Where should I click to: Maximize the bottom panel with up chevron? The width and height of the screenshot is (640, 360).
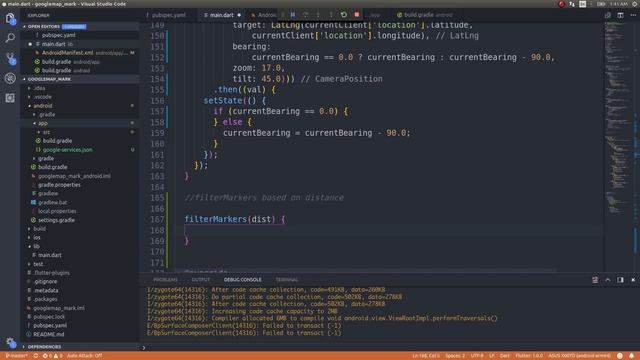tap(608, 280)
